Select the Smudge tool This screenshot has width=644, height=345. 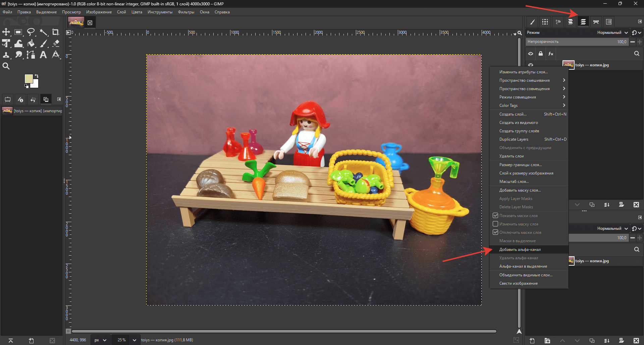[x=18, y=55]
